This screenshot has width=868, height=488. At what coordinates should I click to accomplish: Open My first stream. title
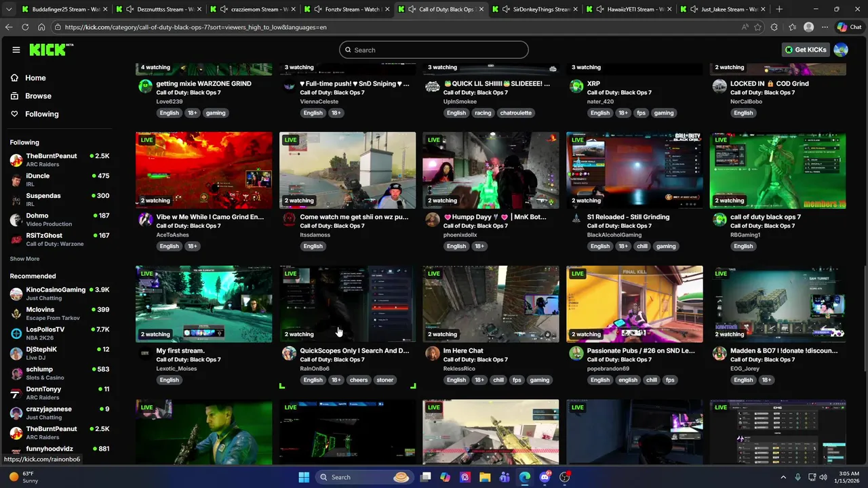(180, 351)
